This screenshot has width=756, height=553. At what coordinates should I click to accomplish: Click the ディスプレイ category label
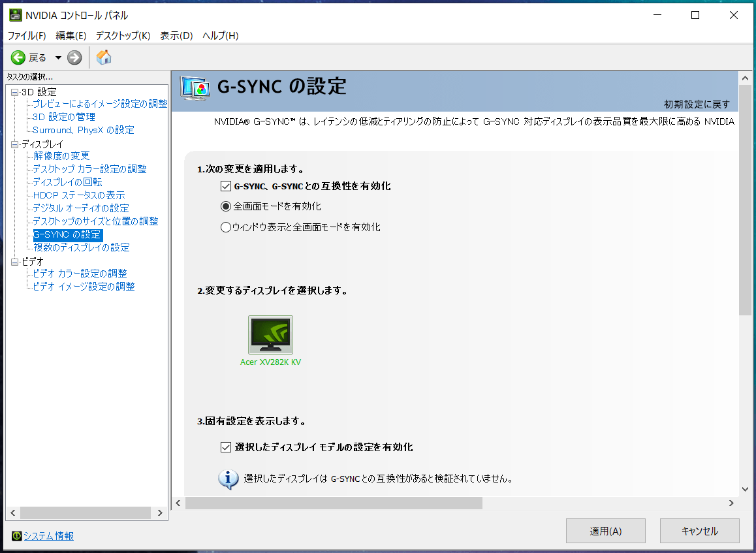(42, 144)
